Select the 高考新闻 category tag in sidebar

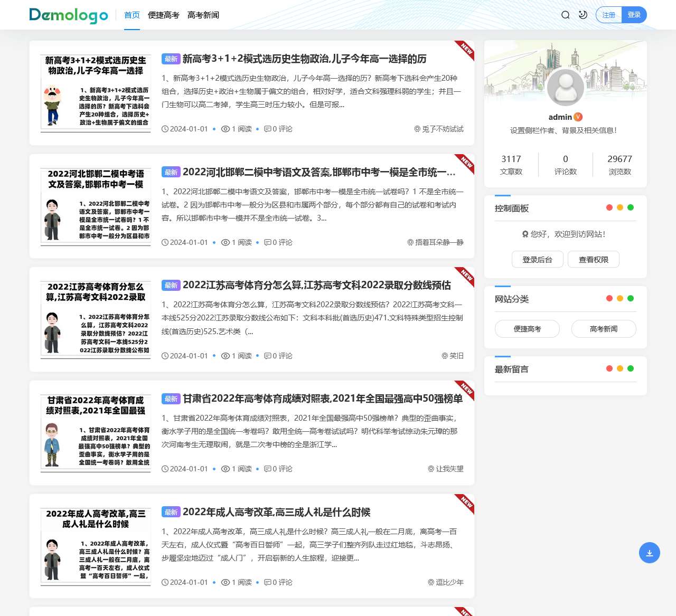604,329
